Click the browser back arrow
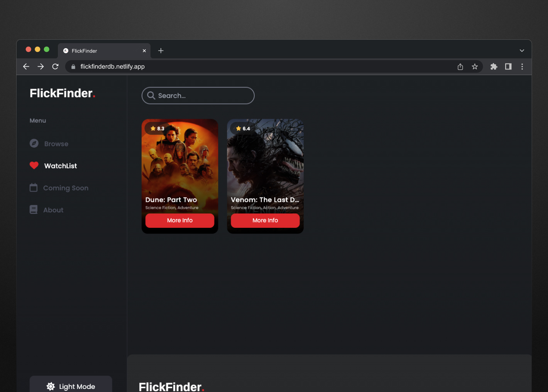This screenshot has height=392, width=548. pos(26,67)
